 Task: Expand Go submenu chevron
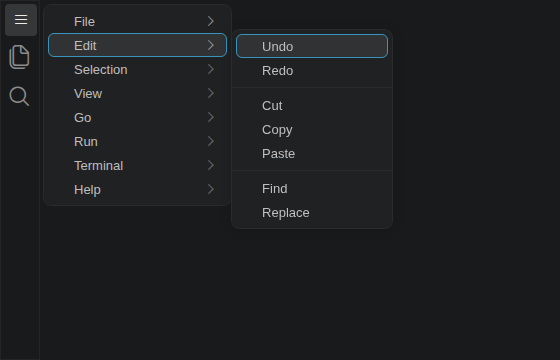click(211, 117)
